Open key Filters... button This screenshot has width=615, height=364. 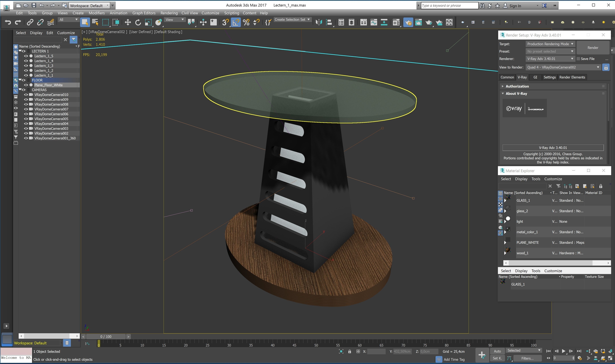point(527,358)
